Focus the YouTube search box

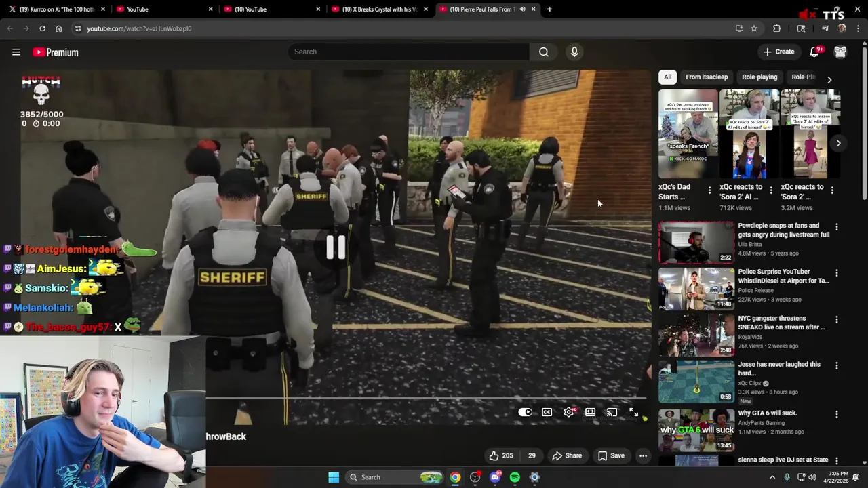tap(409, 52)
